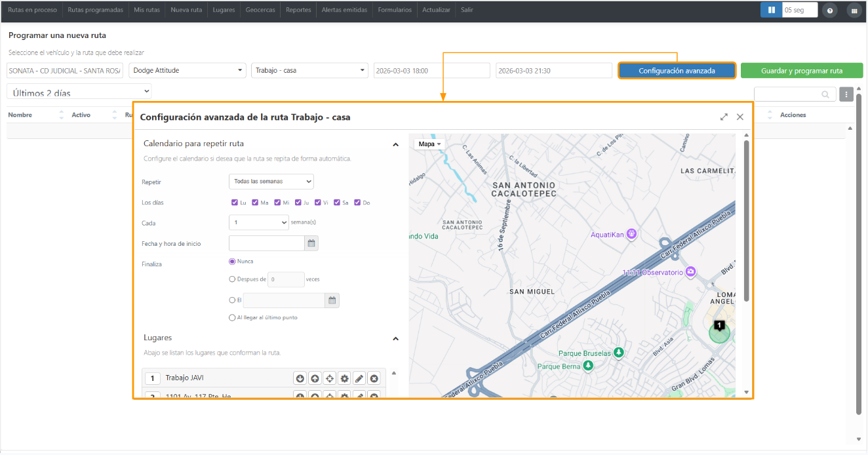Image resolution: width=868 pixels, height=455 pixels.
Task: Collapse the 'Calendario para repetir ruta' section
Action: tap(395, 144)
